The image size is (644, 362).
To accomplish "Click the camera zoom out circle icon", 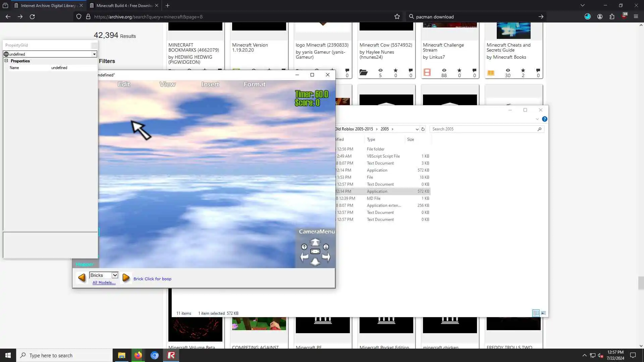I will pos(326,247).
